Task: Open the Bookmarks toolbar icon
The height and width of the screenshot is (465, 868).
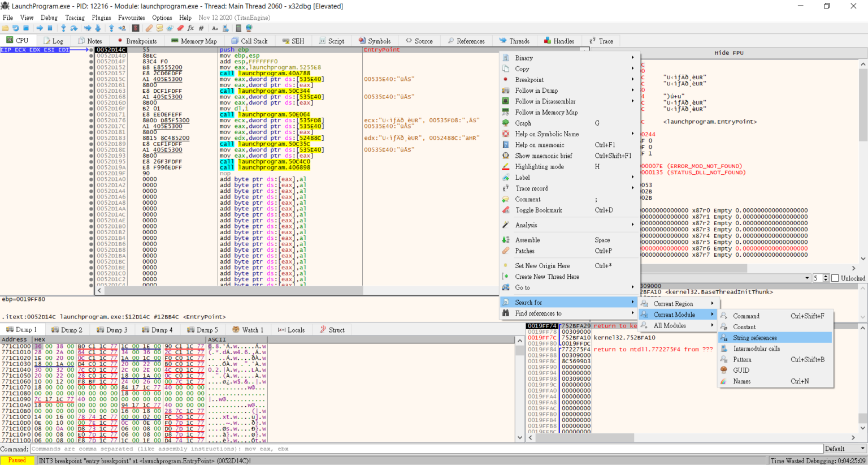Action: click(x=180, y=28)
